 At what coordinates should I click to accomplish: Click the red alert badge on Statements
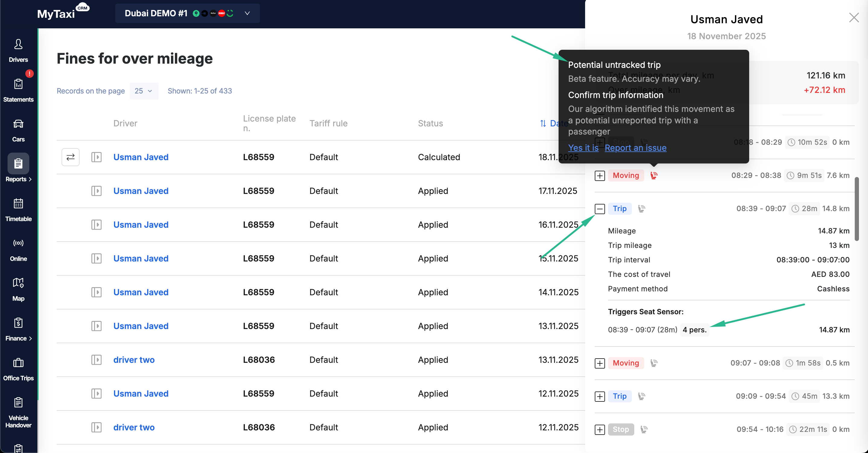[x=29, y=74]
